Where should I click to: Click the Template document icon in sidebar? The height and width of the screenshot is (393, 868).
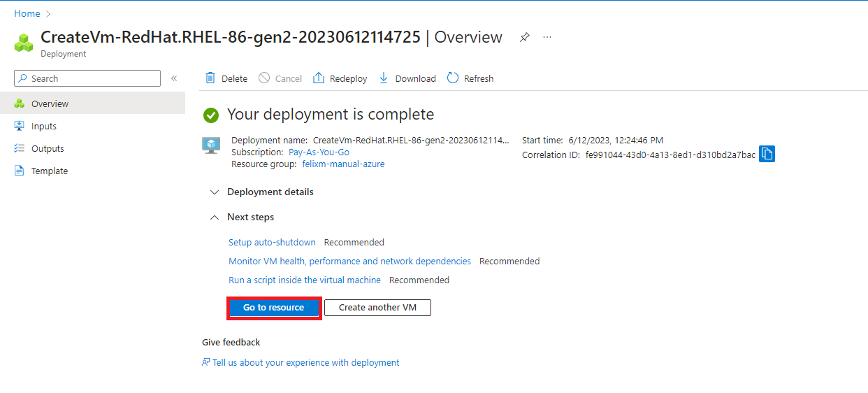click(20, 171)
